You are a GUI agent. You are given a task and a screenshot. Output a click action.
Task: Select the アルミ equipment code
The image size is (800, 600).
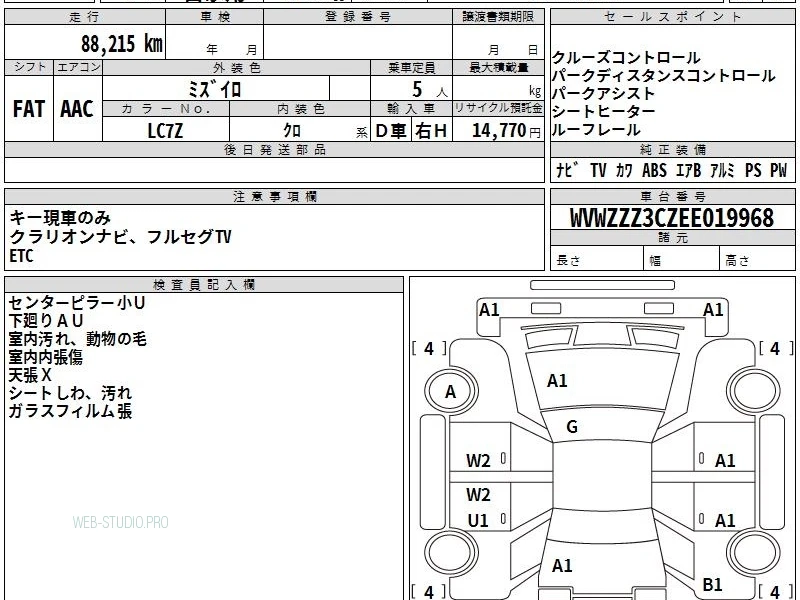pos(722,170)
